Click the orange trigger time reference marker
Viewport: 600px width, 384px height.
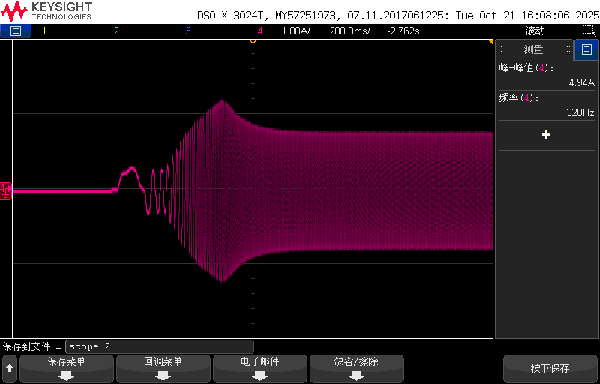tap(253, 41)
